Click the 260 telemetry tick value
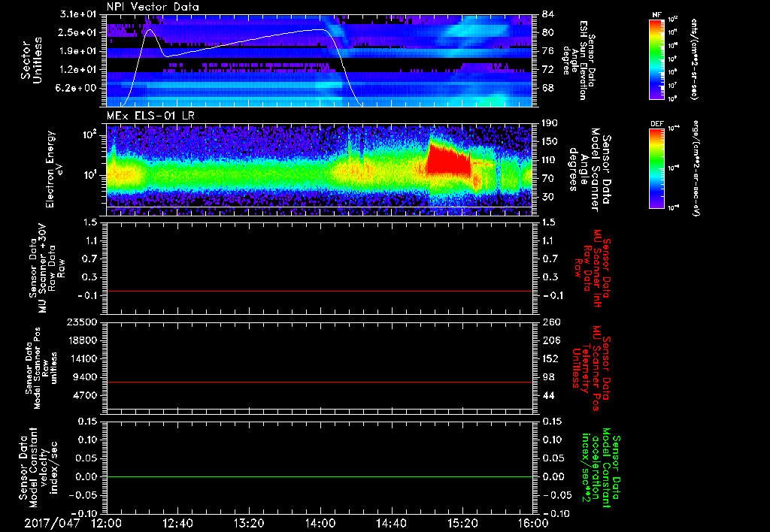Viewport: 770px width, 532px height. point(550,322)
